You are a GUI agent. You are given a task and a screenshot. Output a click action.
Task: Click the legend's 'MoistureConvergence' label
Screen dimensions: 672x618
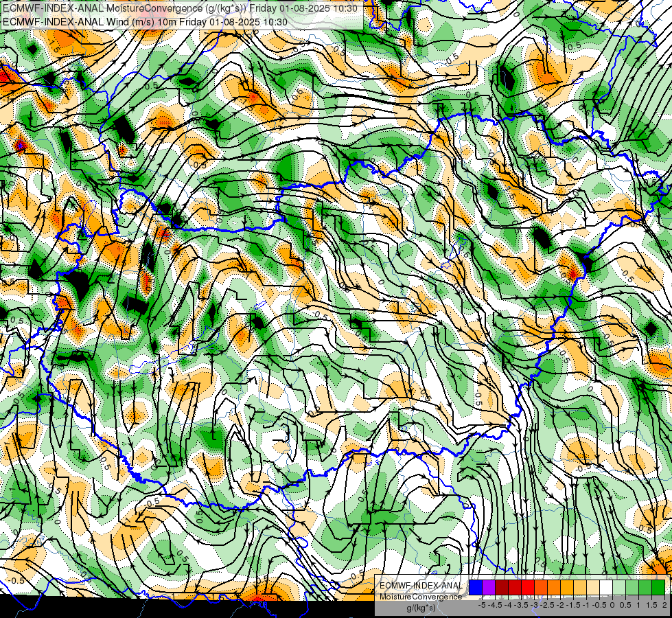(421, 597)
